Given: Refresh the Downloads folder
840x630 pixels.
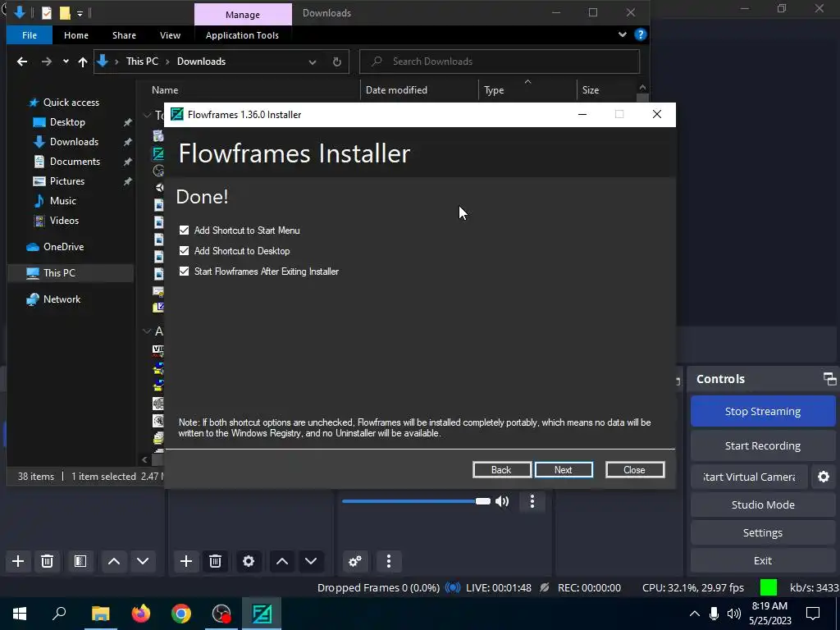Looking at the screenshot, I should click(337, 62).
